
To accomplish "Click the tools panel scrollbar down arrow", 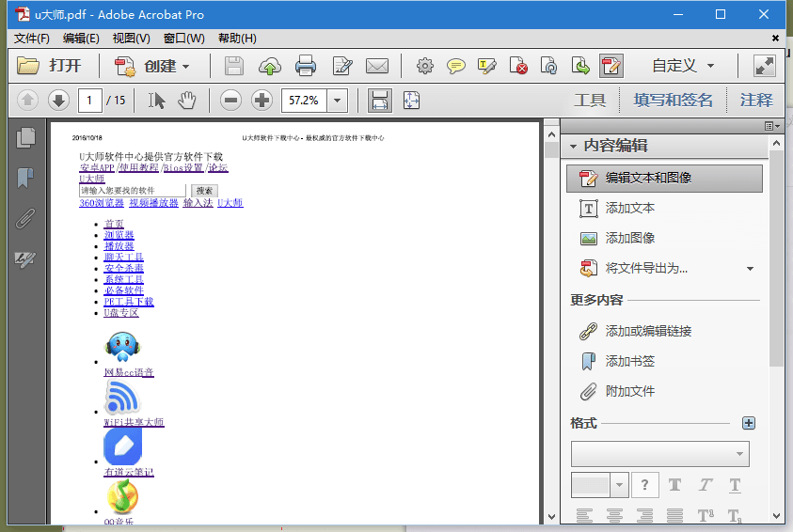I will click(x=777, y=516).
